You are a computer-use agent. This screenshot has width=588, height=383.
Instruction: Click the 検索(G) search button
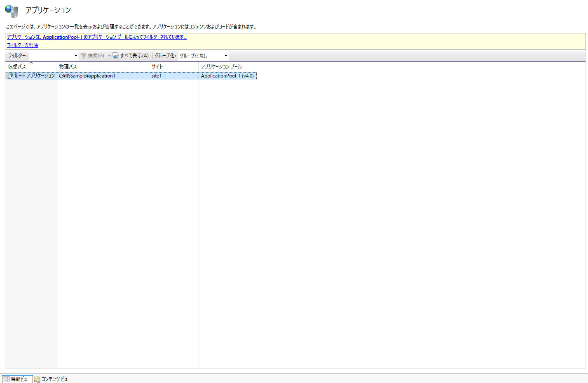[x=93, y=56]
